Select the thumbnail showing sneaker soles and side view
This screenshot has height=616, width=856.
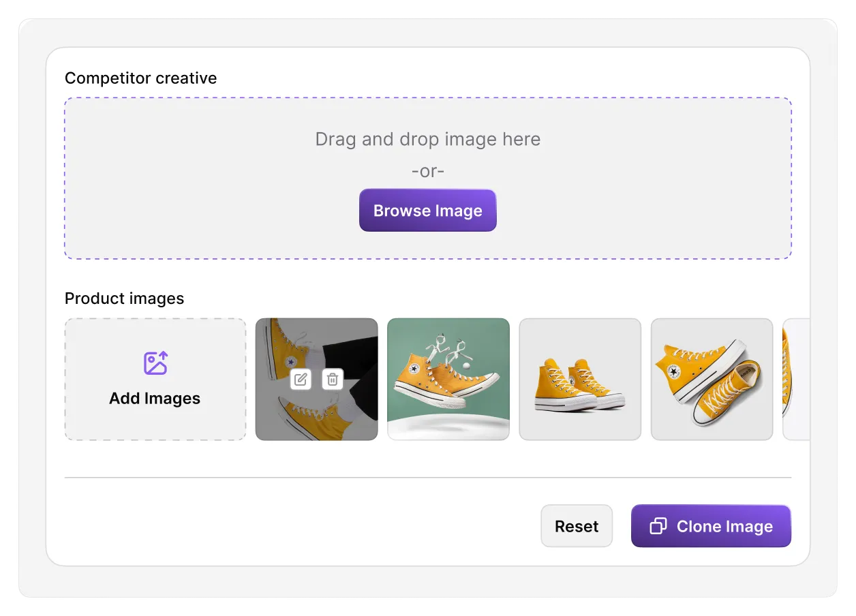coord(712,379)
